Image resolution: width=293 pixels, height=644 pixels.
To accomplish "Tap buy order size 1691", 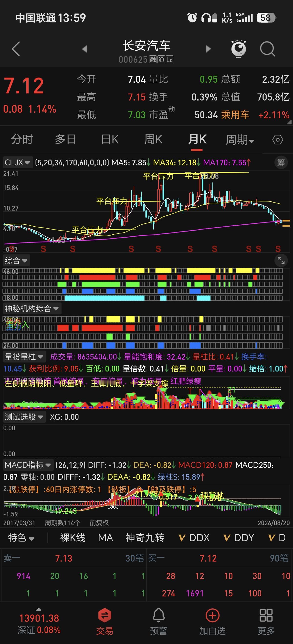I will click(x=195, y=593).
